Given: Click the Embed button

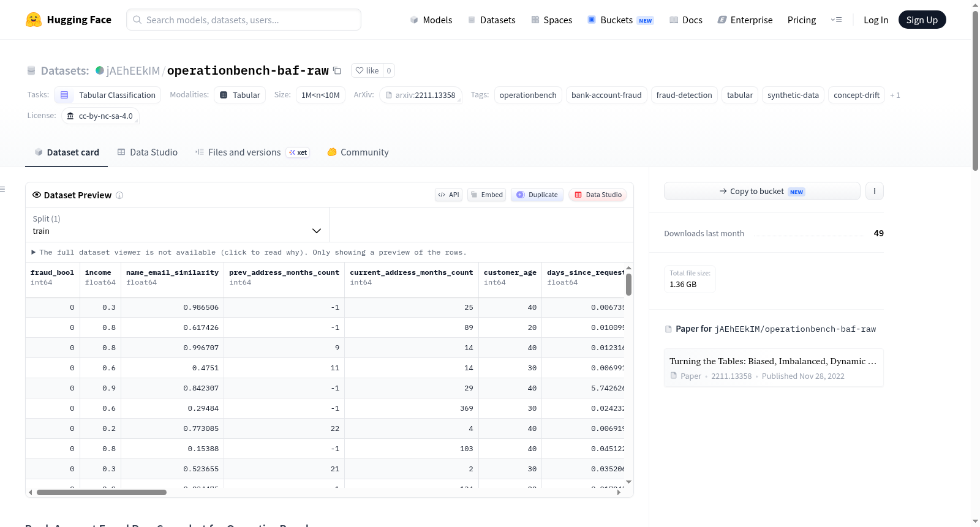Looking at the screenshot, I should point(486,195).
